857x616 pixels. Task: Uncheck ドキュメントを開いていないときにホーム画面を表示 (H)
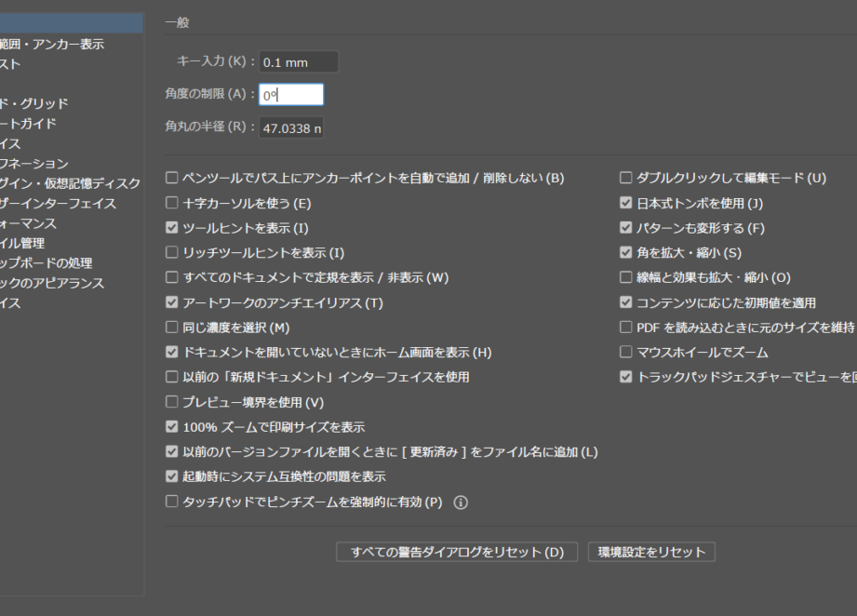171,352
